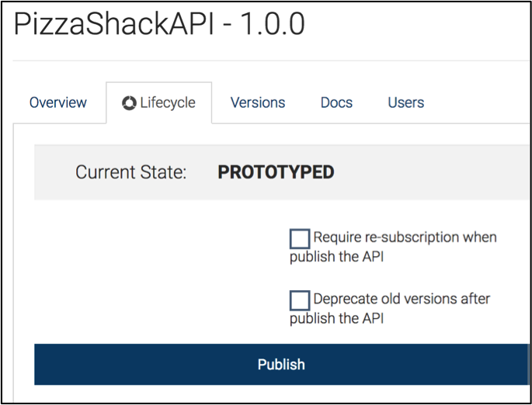The height and width of the screenshot is (405, 532).
Task: Go to the Docs tab
Action: tap(336, 102)
